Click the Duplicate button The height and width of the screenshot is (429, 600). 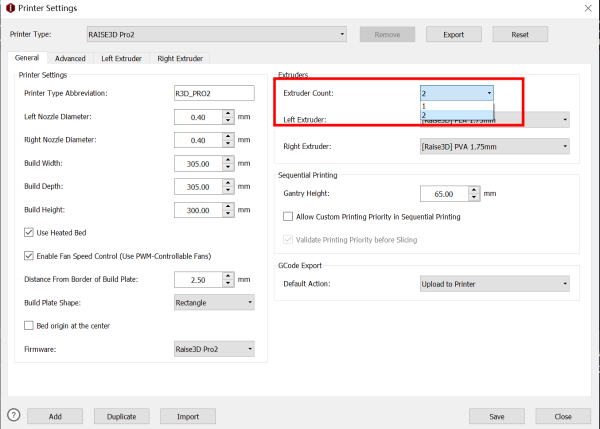121,416
